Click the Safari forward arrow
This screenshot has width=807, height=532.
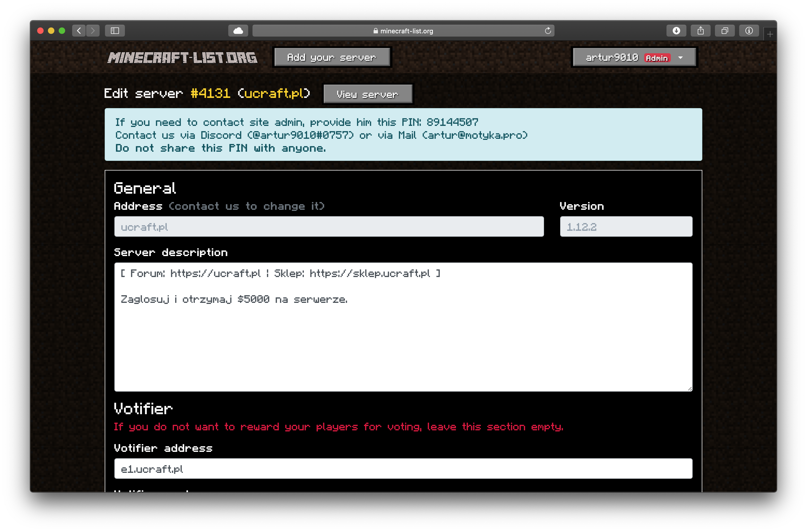coord(93,31)
